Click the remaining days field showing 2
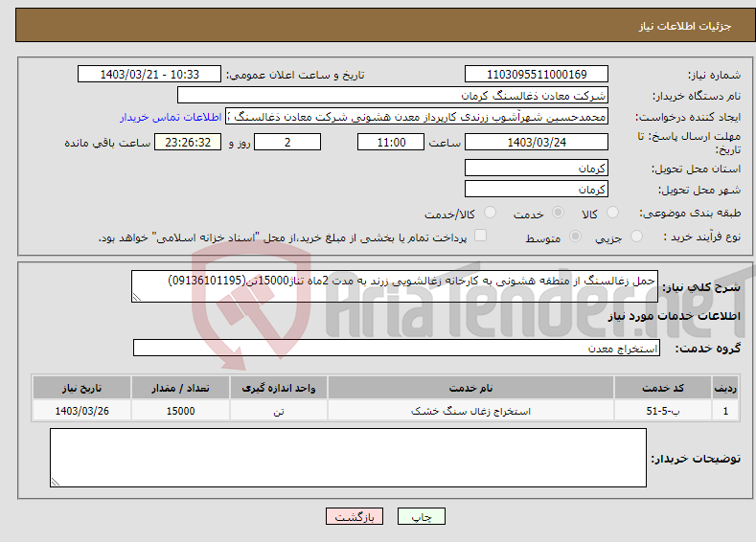Image resolution: width=756 pixels, height=542 pixels. pyautogui.click(x=287, y=142)
